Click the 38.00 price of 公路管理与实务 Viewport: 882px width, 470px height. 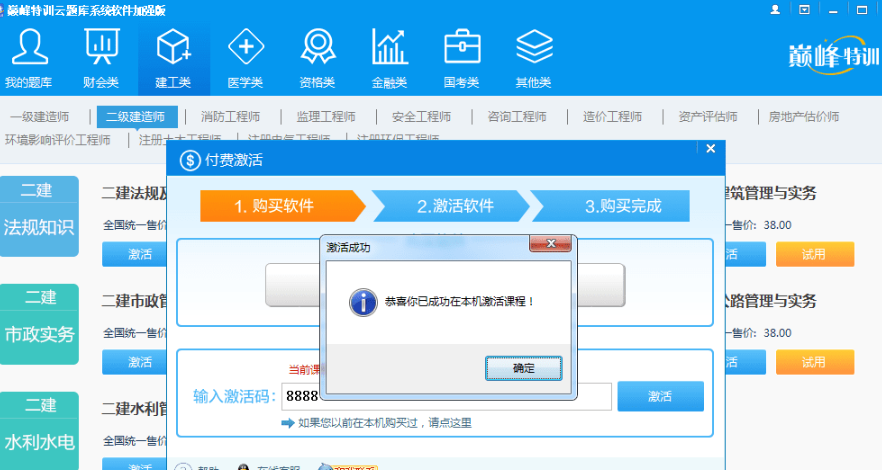777,333
